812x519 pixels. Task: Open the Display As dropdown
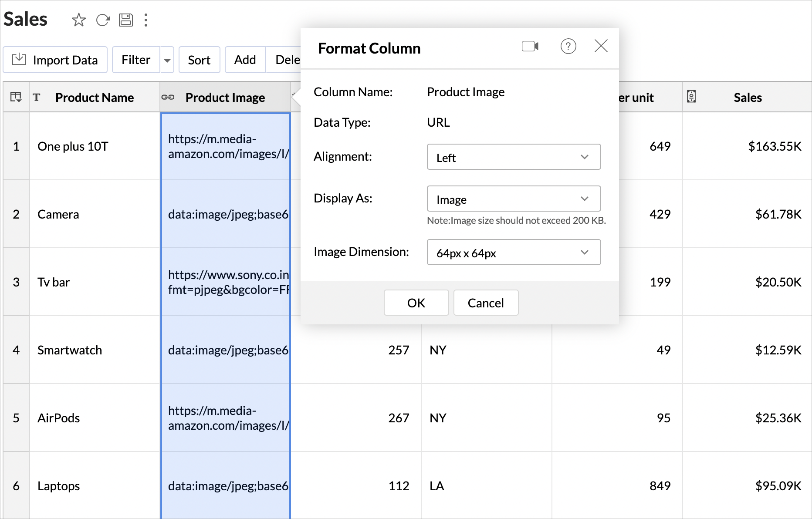pos(514,199)
